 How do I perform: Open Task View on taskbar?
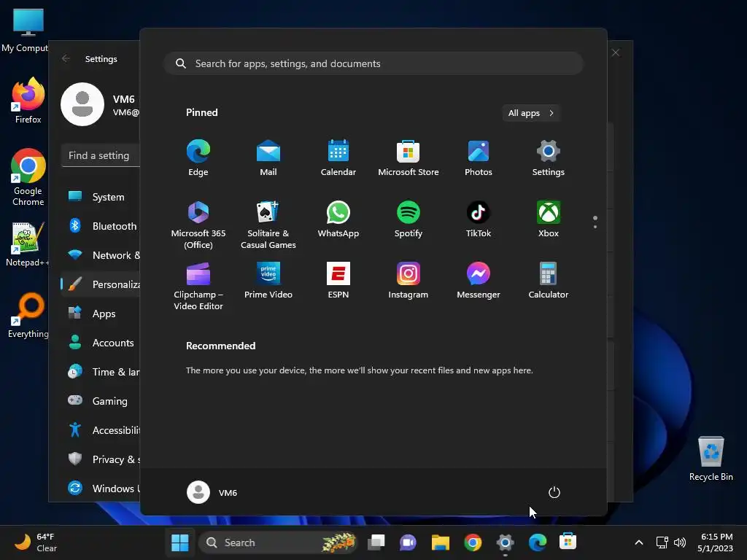[x=376, y=542]
